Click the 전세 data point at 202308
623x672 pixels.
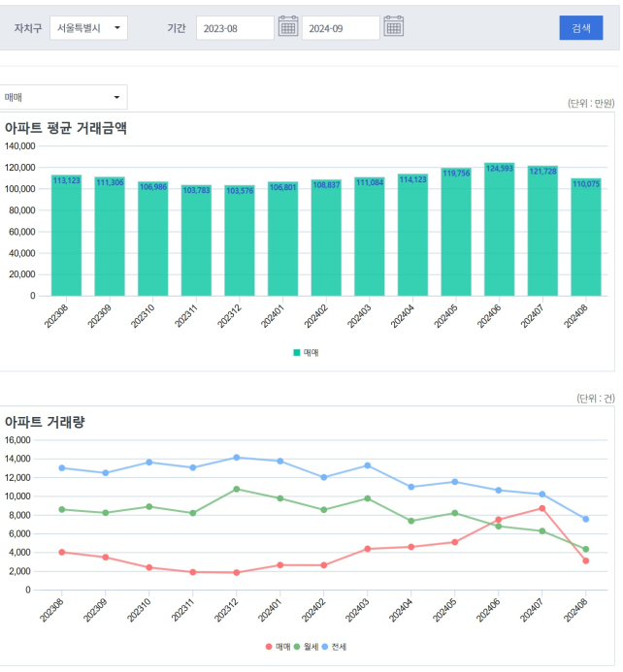[62, 468]
